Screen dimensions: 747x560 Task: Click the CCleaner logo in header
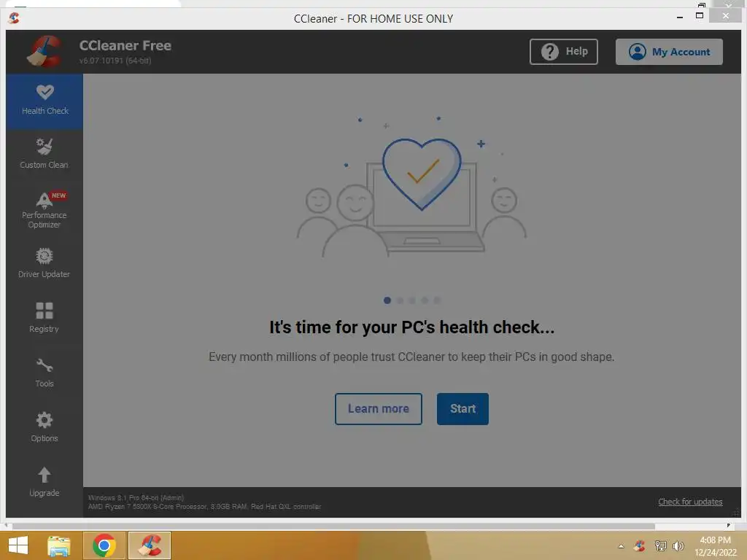[44, 52]
